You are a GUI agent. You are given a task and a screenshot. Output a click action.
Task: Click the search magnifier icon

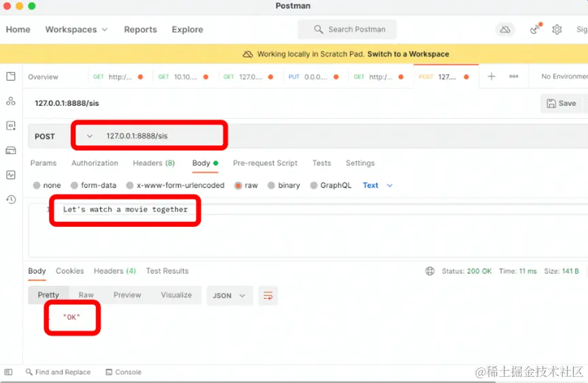pos(318,29)
